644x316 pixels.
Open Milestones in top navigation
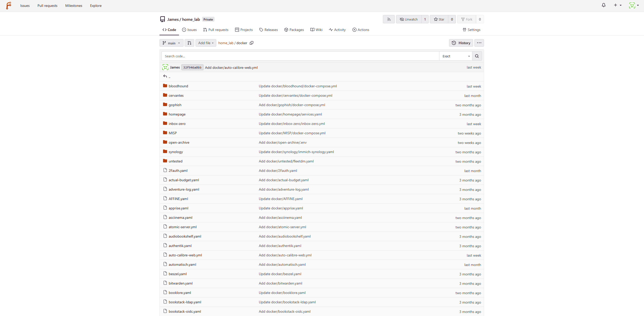pos(74,6)
